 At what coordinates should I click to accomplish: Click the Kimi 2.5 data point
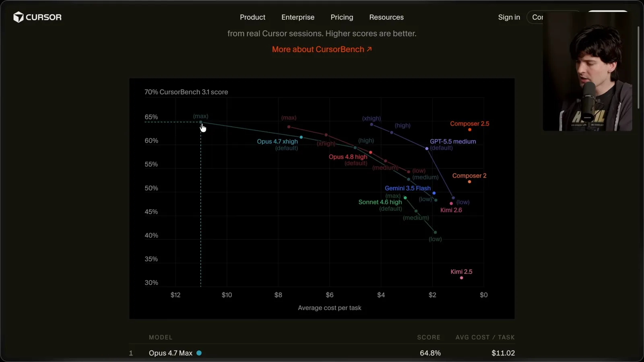click(461, 278)
